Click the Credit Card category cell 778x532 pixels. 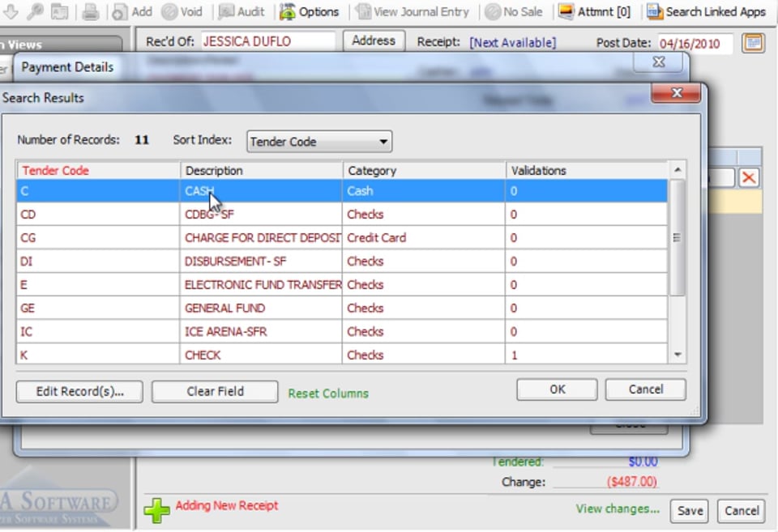[424, 237]
